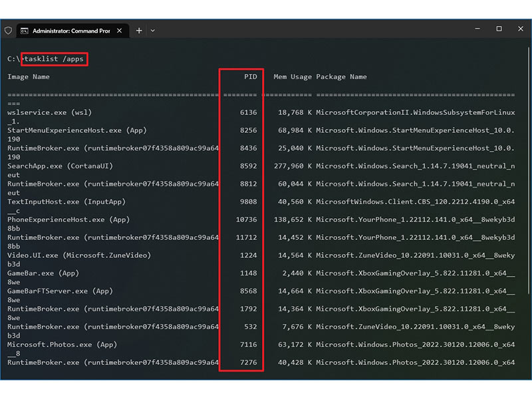Click GameBarFTServer.exe (App) entry

pyautogui.click(x=60, y=291)
